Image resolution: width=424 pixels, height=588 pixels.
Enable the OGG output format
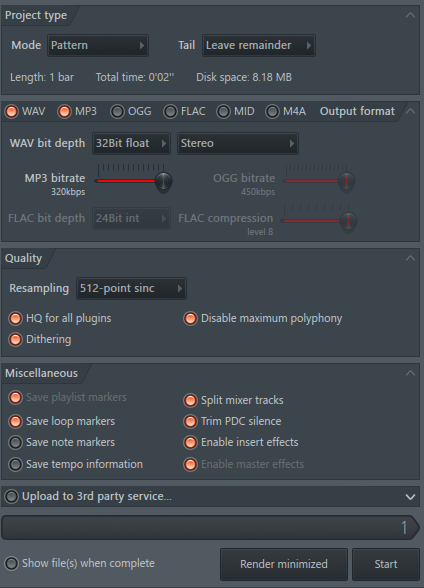[x=117, y=112]
